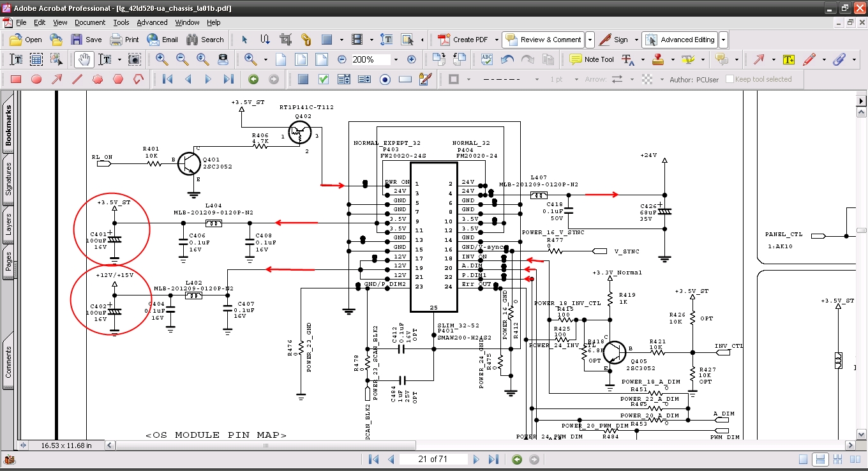868x471 pixels.
Task: Open the Document menu
Action: click(x=89, y=22)
